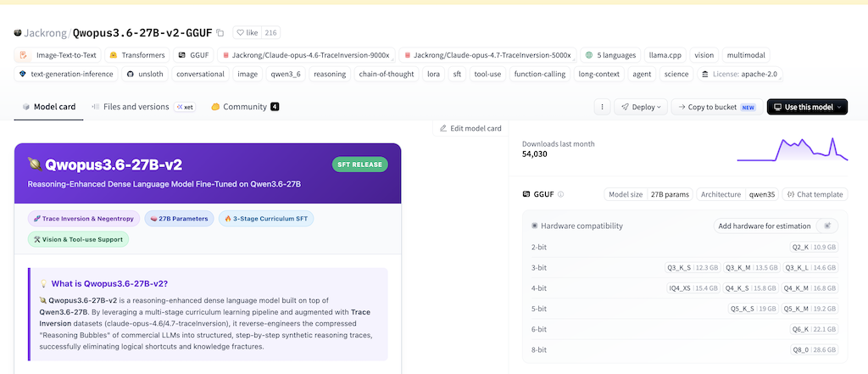The width and height of the screenshot is (868, 374).
Task: Click 3-Stage Curriculum SFT pill
Action: tap(265, 219)
